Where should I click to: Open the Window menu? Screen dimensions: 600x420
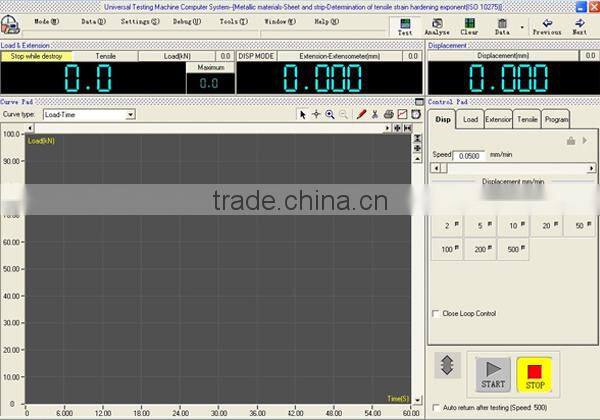[280, 22]
